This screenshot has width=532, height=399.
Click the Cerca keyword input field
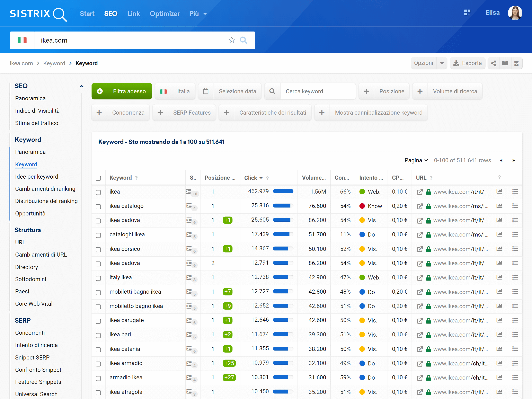(x=318, y=91)
